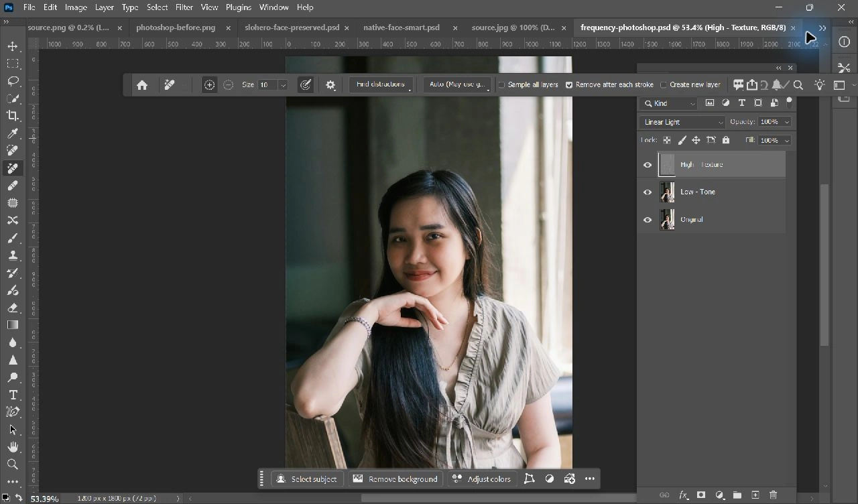Select the Crop tool
This screenshot has width=858, height=504.
13,116
